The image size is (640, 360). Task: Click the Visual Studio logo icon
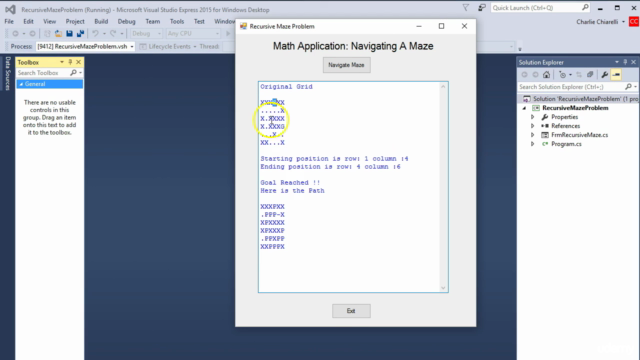pos(11,9)
